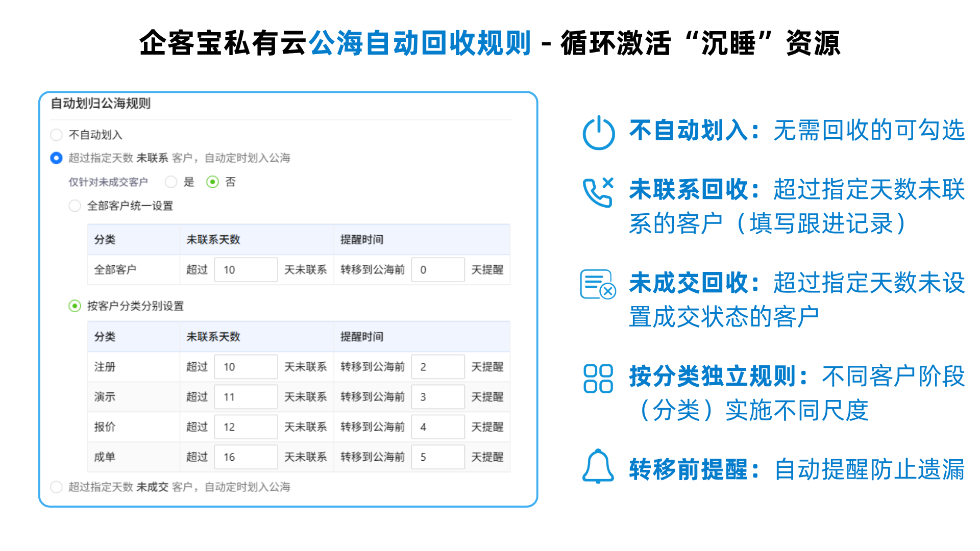Select 超过指定天数未联系 radio option
This screenshot has width=980, height=551.
57,158
